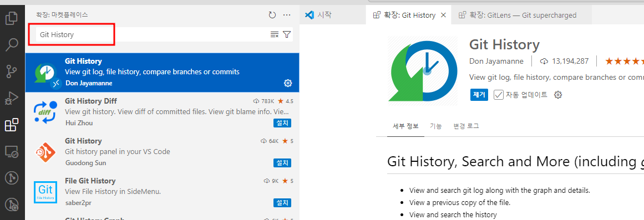
Task: Install Git History by Guodong Sun
Action: point(282,162)
